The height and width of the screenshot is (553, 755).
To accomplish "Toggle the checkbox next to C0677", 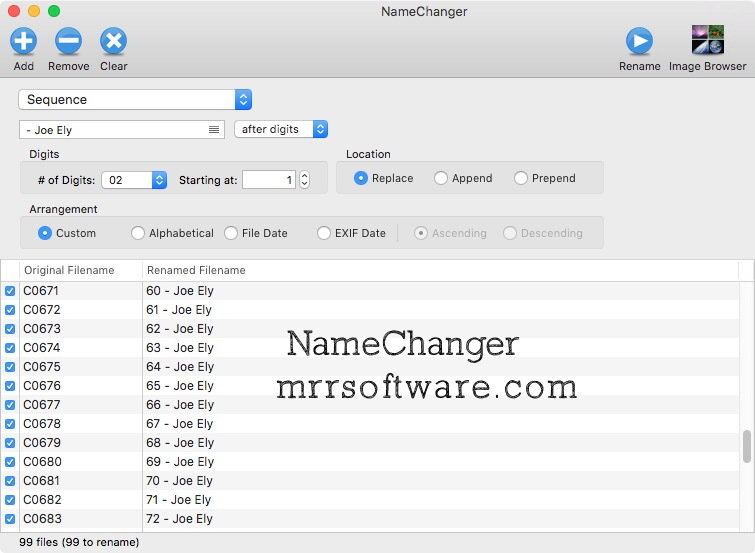I will point(10,405).
